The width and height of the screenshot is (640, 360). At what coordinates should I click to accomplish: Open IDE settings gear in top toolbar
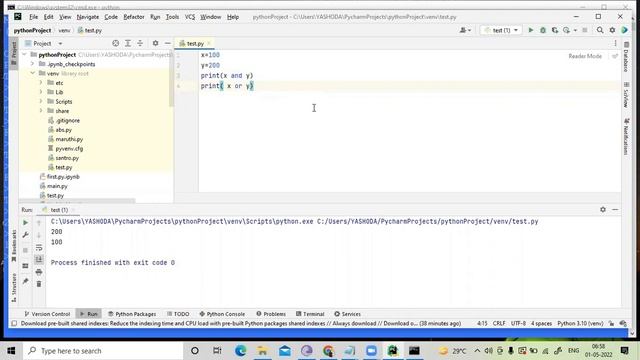tap(612, 30)
